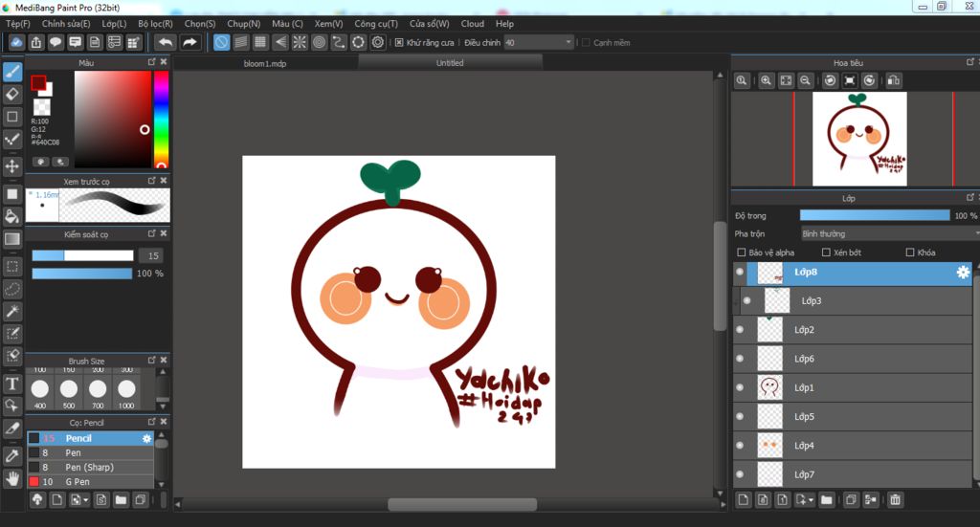Select the Lasso tool
This screenshot has width=980, height=527.
tap(12, 289)
